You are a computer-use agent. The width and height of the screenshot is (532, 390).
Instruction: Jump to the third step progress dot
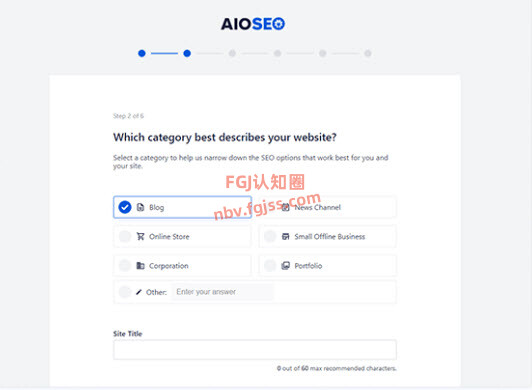232,53
